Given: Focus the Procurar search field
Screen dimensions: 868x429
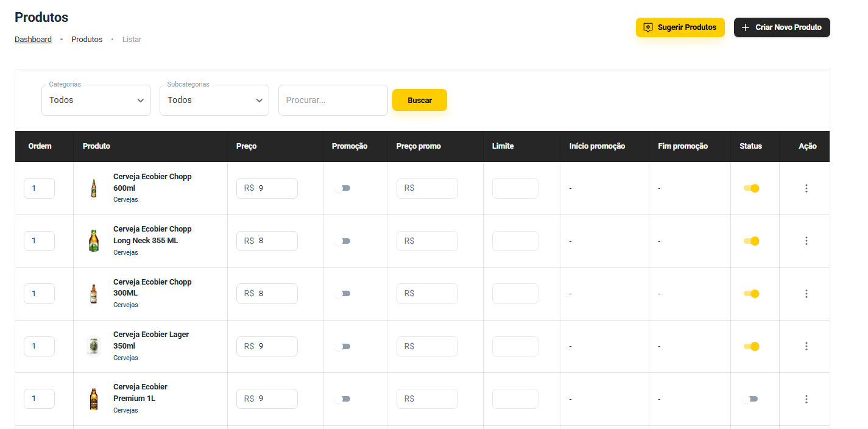Looking at the screenshot, I should pos(333,100).
